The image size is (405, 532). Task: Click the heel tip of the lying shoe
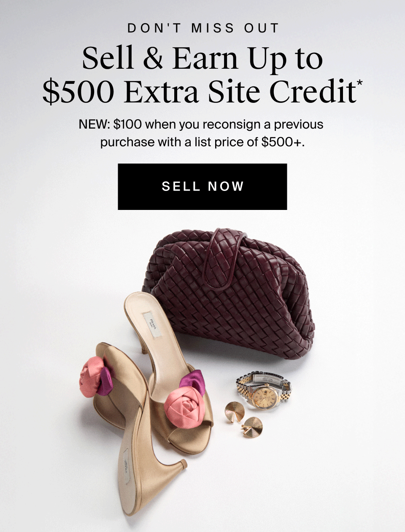tap(182, 464)
